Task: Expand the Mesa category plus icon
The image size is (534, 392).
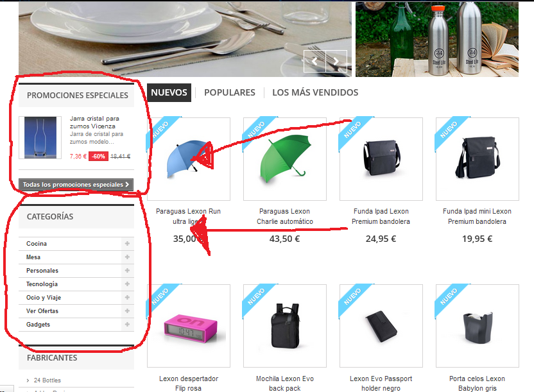Action: (x=127, y=257)
